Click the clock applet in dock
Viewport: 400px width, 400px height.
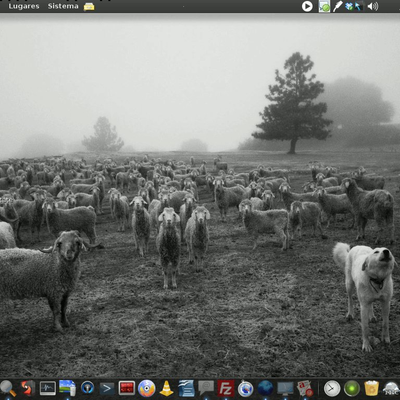coord(332,388)
